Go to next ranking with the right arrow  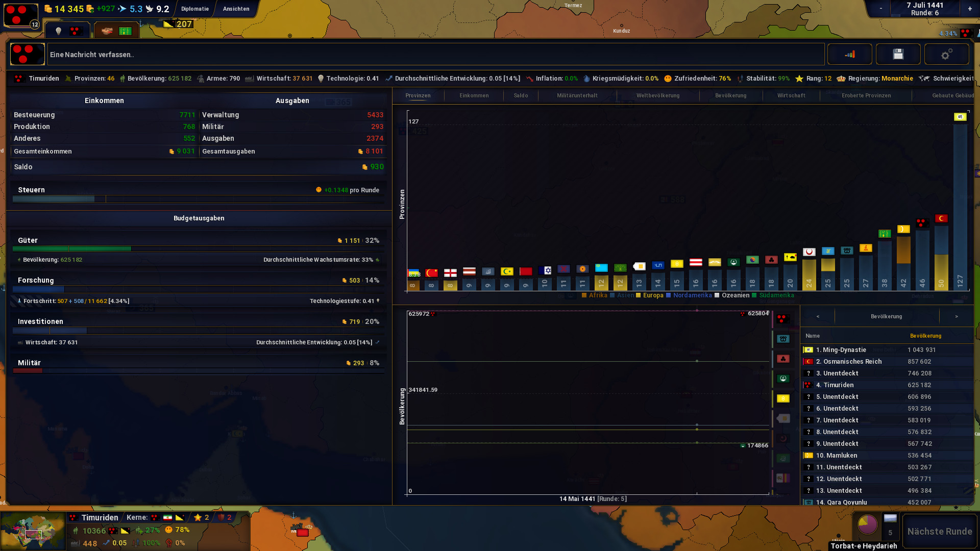tap(956, 316)
